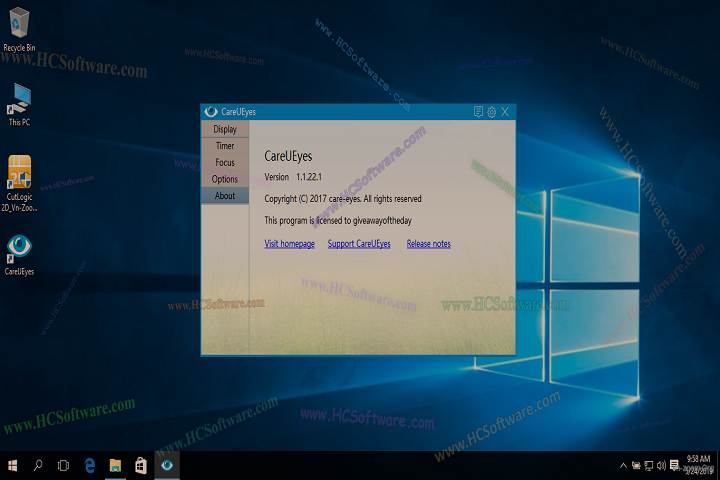Click the CareUEyes logo in title bar
720x480 pixels.
211,111
